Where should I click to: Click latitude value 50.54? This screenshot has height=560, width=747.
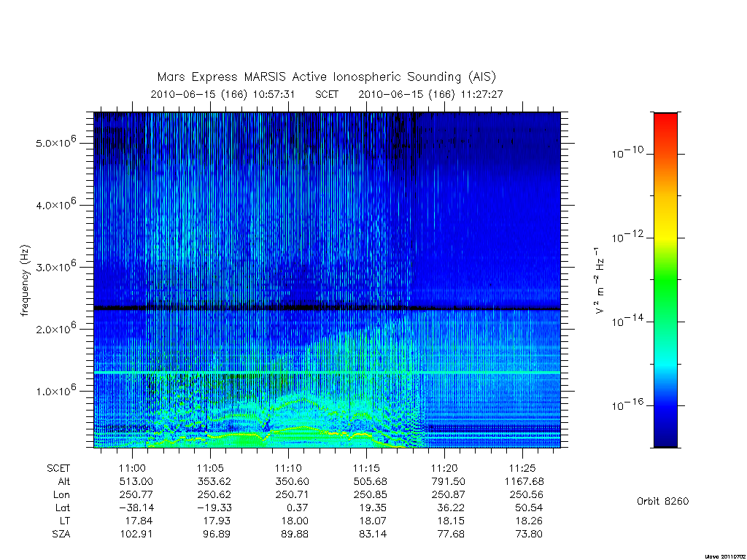(530, 507)
